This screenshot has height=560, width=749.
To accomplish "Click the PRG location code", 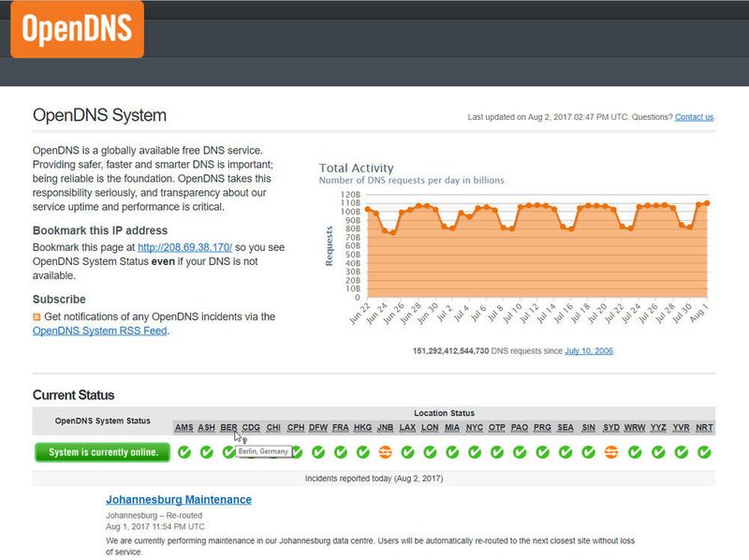I will (x=542, y=428).
